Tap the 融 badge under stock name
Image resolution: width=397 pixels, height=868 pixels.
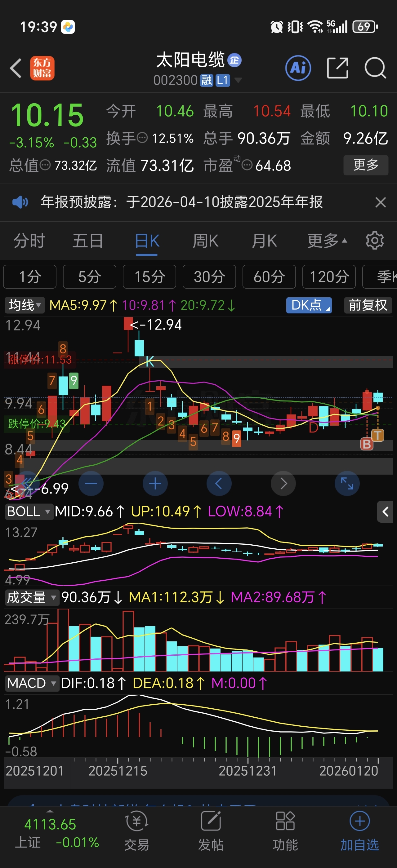click(206, 81)
